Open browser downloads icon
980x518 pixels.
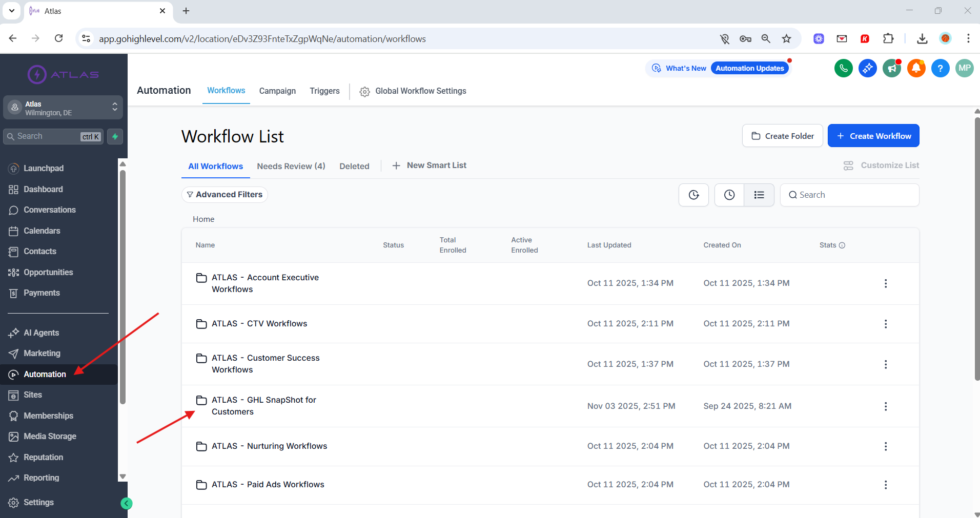(x=922, y=38)
